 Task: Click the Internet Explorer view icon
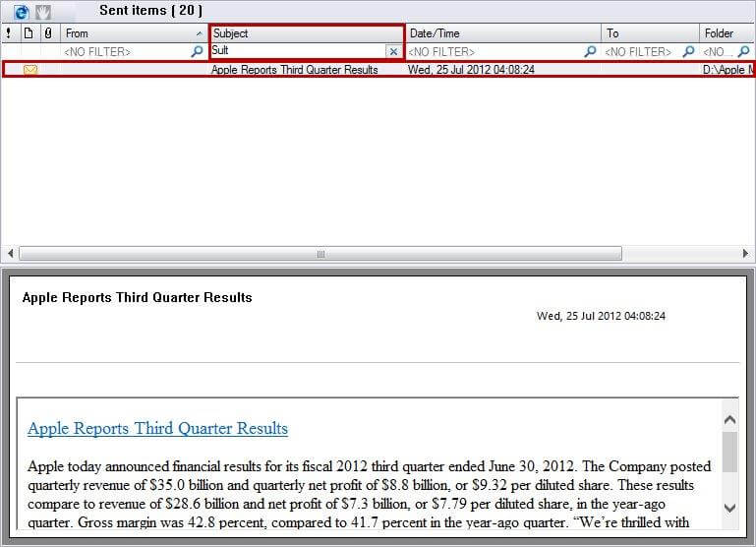pos(22,12)
